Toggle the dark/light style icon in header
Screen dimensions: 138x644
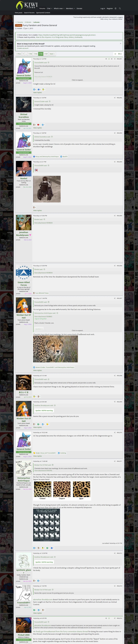(115, 8)
